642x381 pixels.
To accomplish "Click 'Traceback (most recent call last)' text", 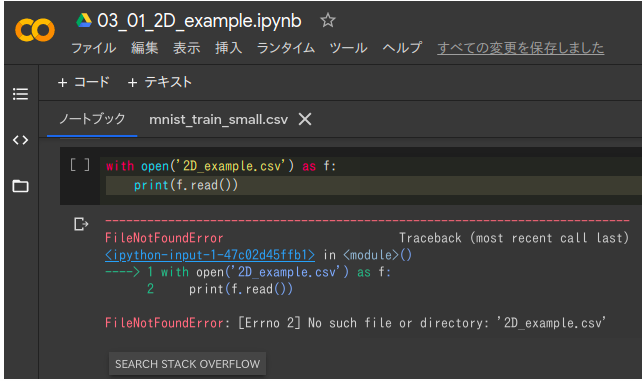I will pos(514,238).
